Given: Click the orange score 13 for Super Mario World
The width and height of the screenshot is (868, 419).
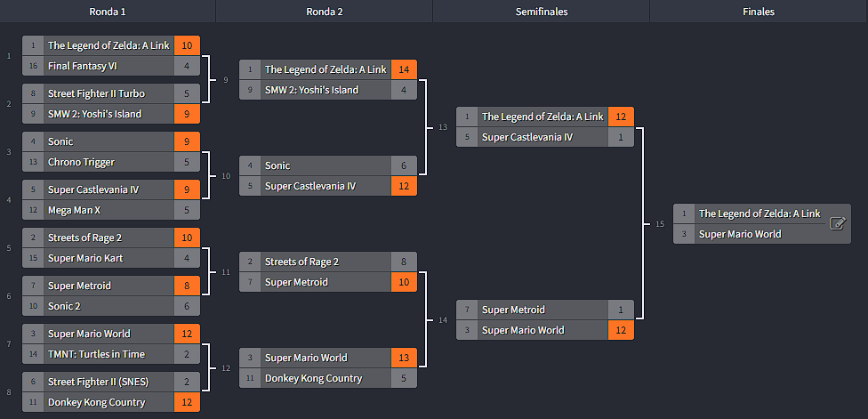Looking at the screenshot, I should (x=404, y=358).
